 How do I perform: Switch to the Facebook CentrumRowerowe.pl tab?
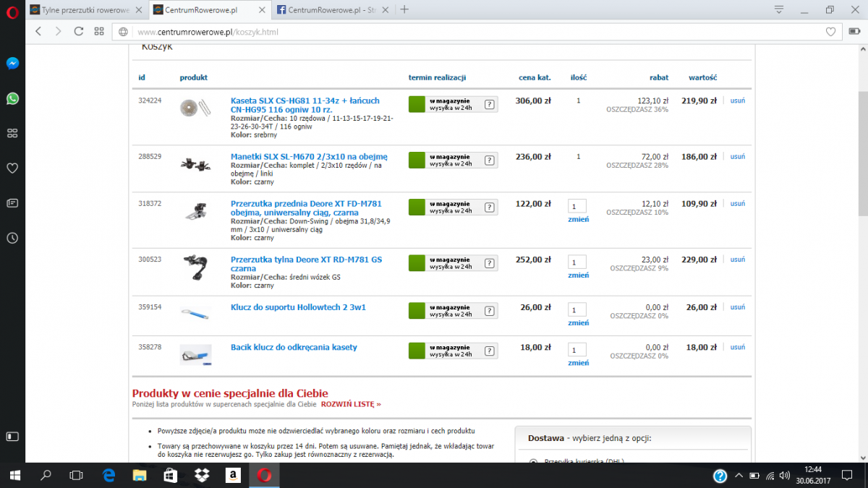(333, 10)
